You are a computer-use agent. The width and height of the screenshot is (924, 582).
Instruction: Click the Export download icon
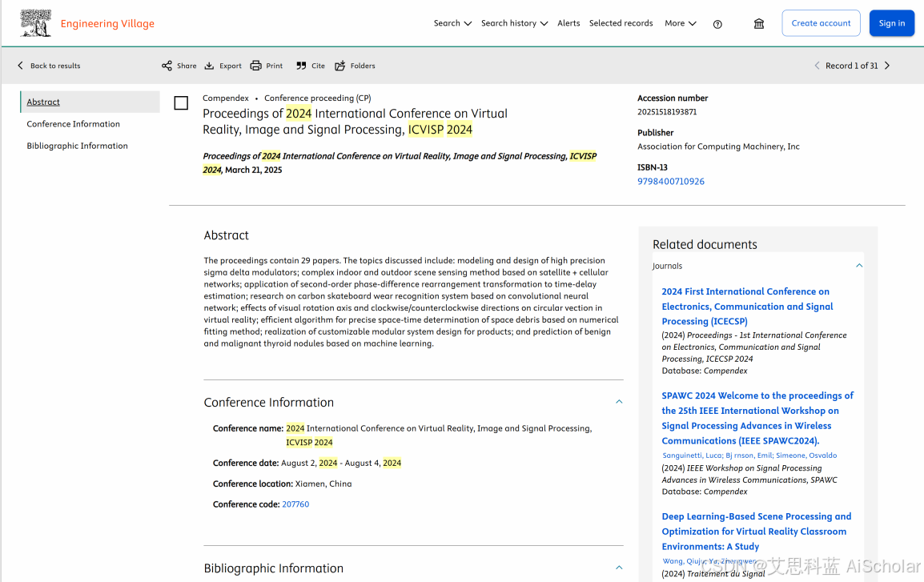[x=209, y=66]
